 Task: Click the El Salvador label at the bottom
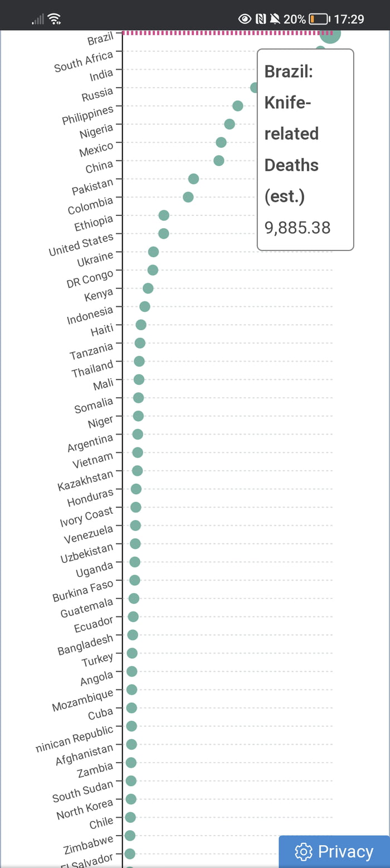(x=89, y=862)
